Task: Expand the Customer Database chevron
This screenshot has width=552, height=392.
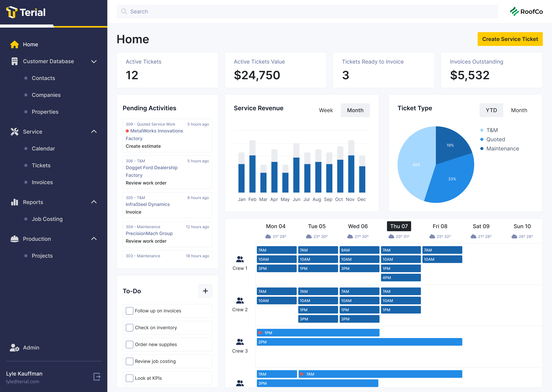Action: (94, 62)
